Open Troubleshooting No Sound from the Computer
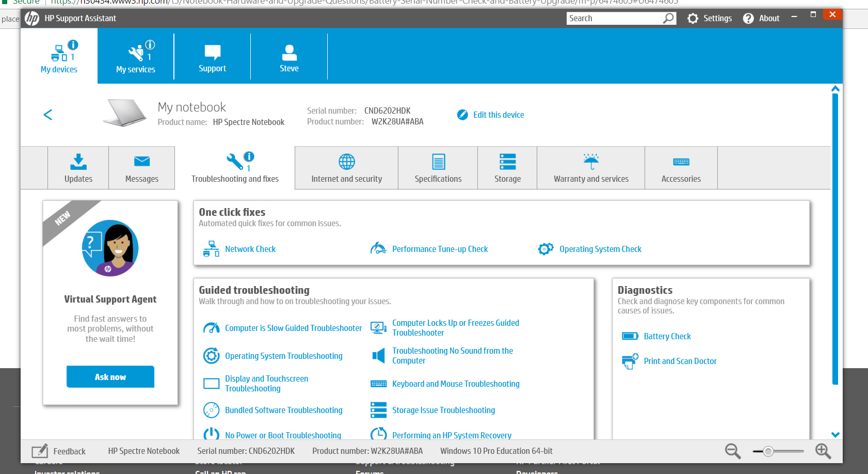This screenshot has width=868, height=474. (x=453, y=356)
